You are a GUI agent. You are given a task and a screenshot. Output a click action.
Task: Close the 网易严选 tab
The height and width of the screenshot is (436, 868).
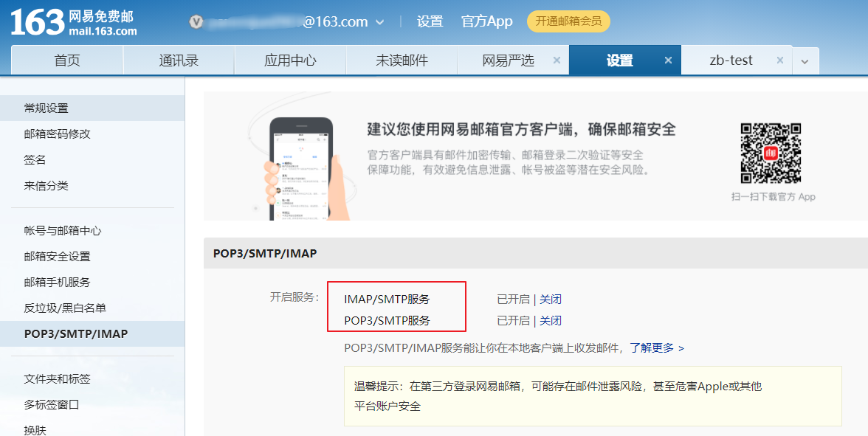tap(557, 60)
